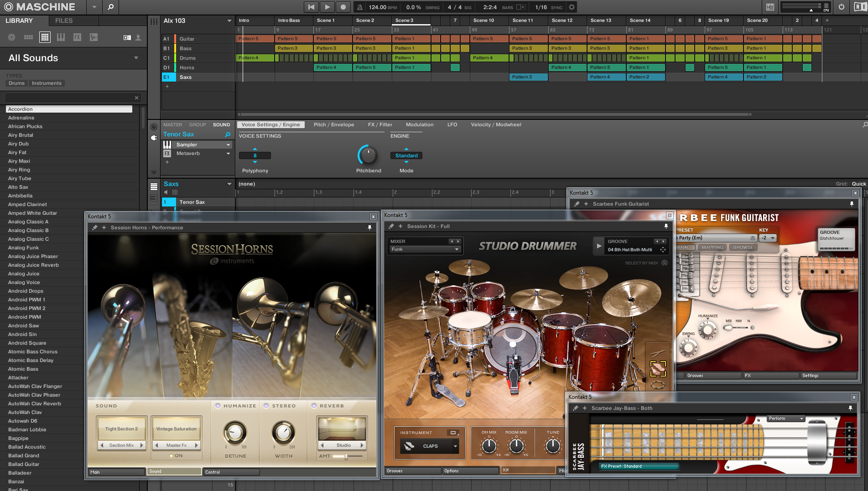Click the search magnifier in the Maschine header
The image size is (868, 491).
click(110, 7)
